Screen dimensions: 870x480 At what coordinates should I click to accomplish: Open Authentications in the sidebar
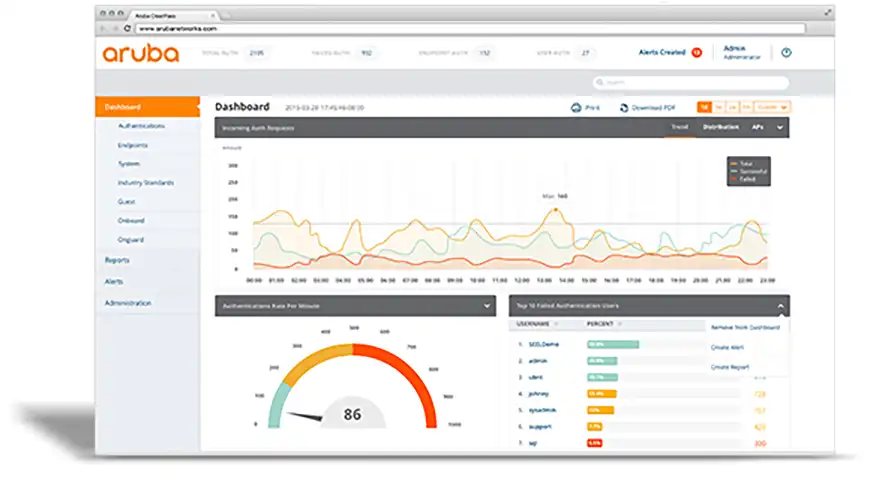click(x=141, y=126)
